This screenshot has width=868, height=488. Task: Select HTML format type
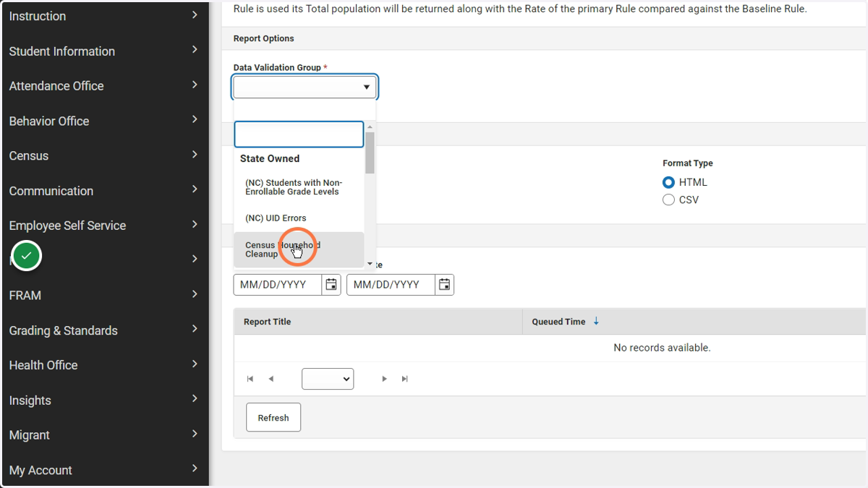click(668, 182)
